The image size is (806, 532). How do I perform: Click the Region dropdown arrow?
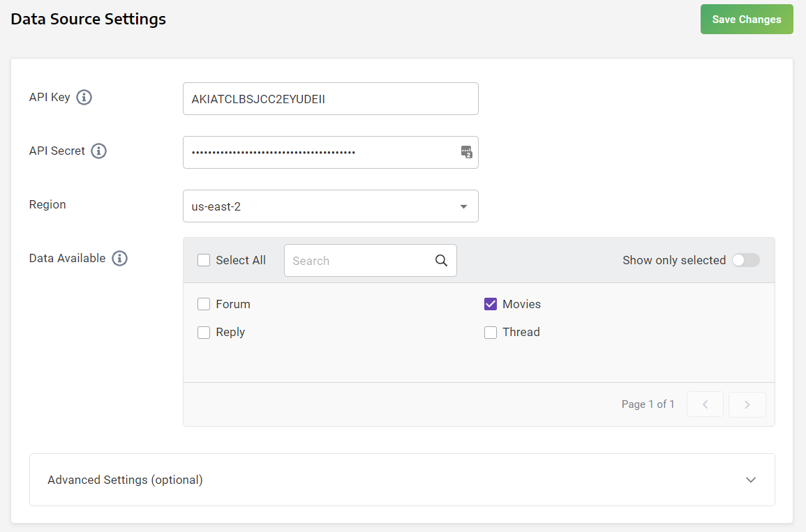coord(463,206)
